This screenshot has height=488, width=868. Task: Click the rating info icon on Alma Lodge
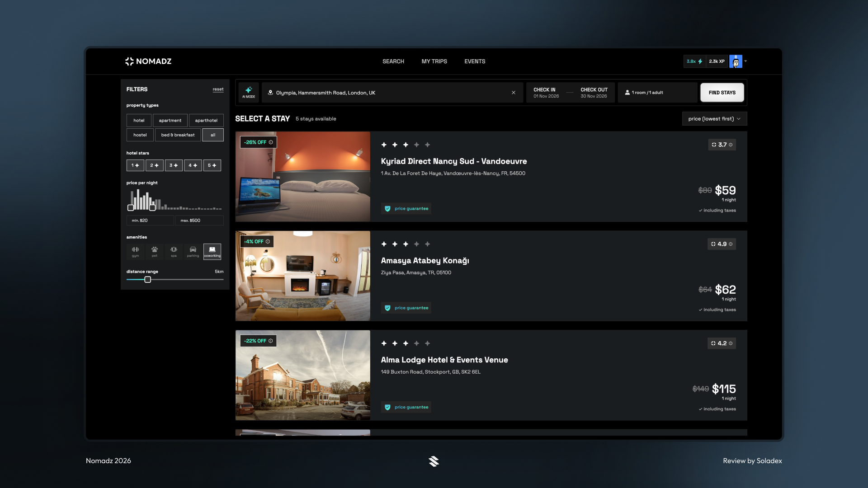tap(731, 343)
